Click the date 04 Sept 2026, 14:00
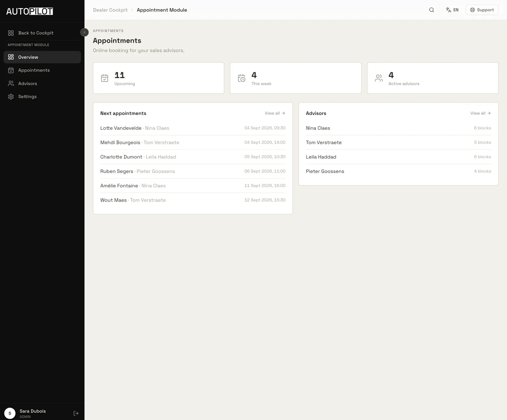507x420 pixels. click(x=265, y=142)
